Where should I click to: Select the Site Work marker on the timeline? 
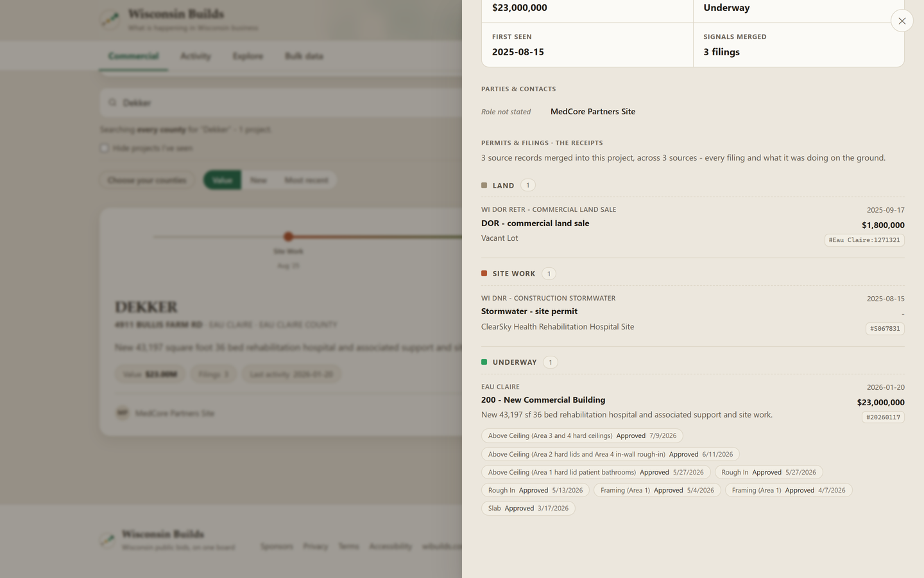(x=288, y=237)
